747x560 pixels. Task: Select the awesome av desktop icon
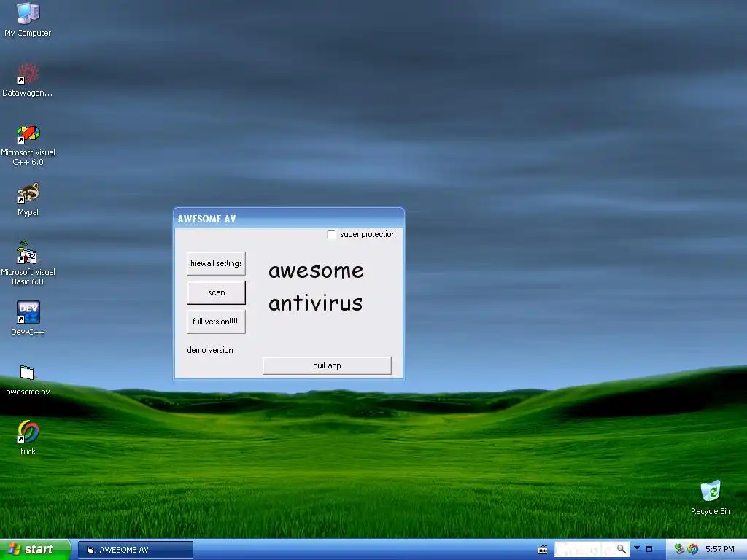[28, 380]
